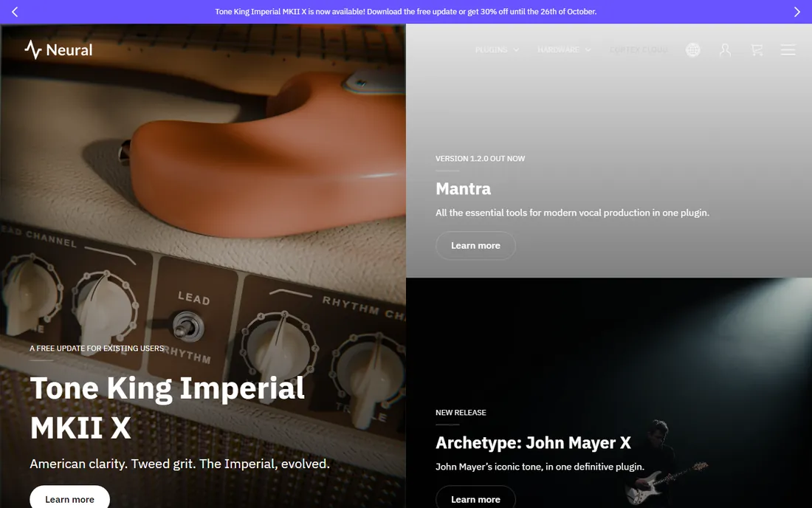The width and height of the screenshot is (812, 508).
Task: Open the user account icon
Action: (725, 49)
